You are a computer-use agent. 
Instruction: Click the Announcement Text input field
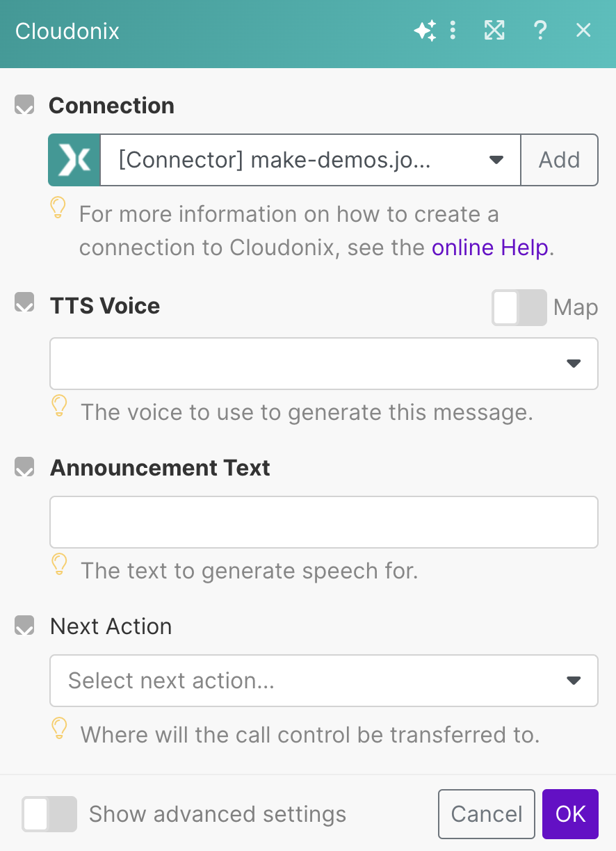pyautogui.click(x=323, y=522)
